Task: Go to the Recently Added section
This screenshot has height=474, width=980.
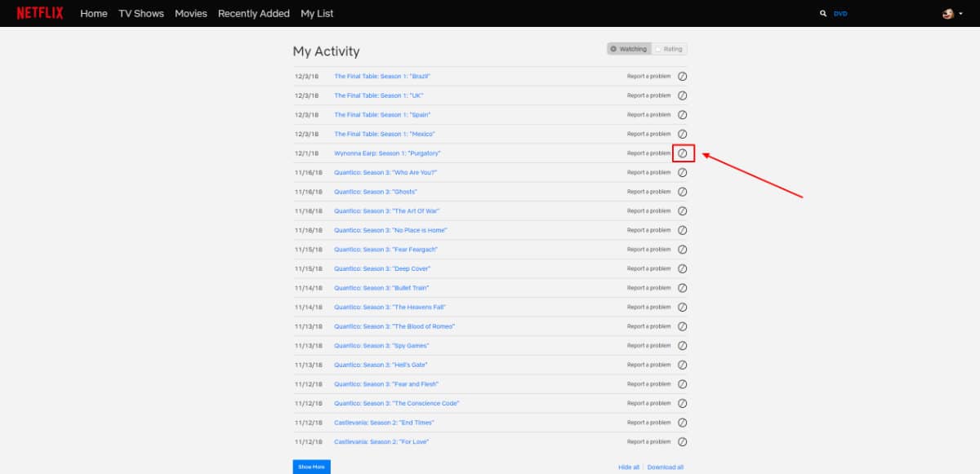Action: pyautogui.click(x=253, y=13)
